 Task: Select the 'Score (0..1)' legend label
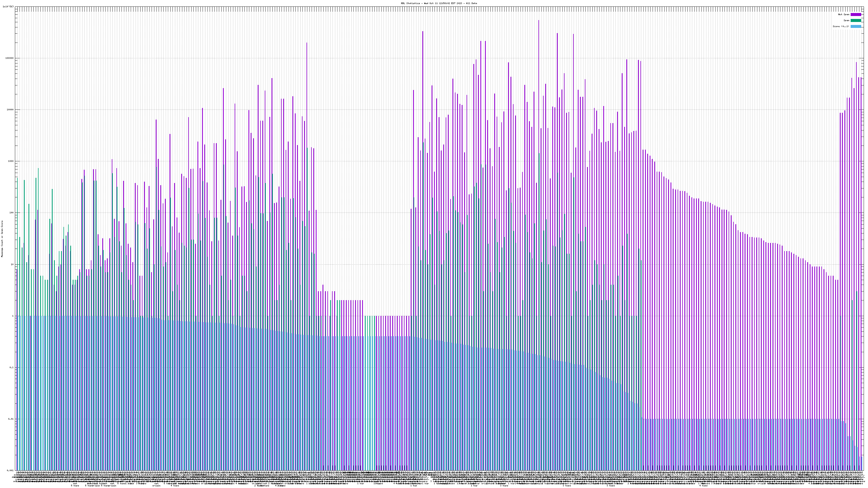(841, 26)
